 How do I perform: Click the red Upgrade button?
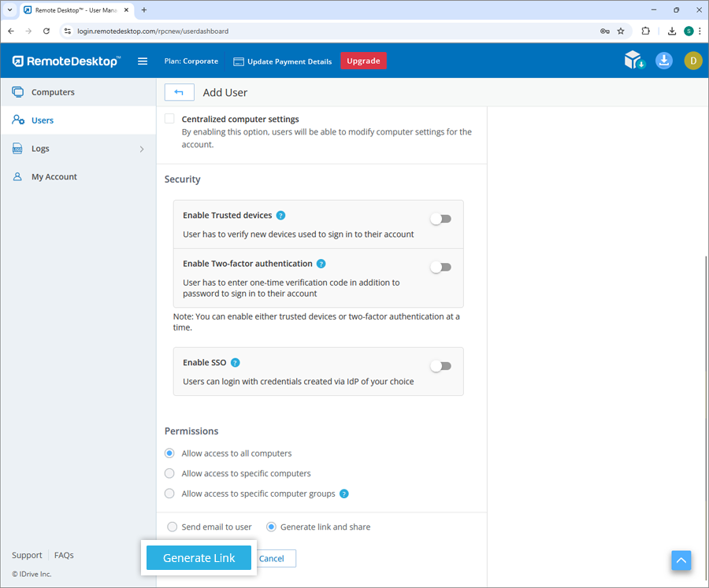tap(363, 61)
